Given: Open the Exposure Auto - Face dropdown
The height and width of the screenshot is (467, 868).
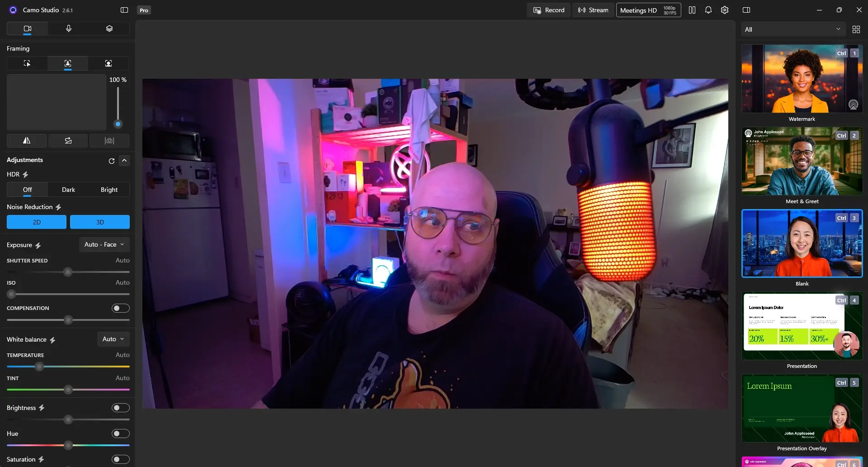Looking at the screenshot, I should (104, 244).
